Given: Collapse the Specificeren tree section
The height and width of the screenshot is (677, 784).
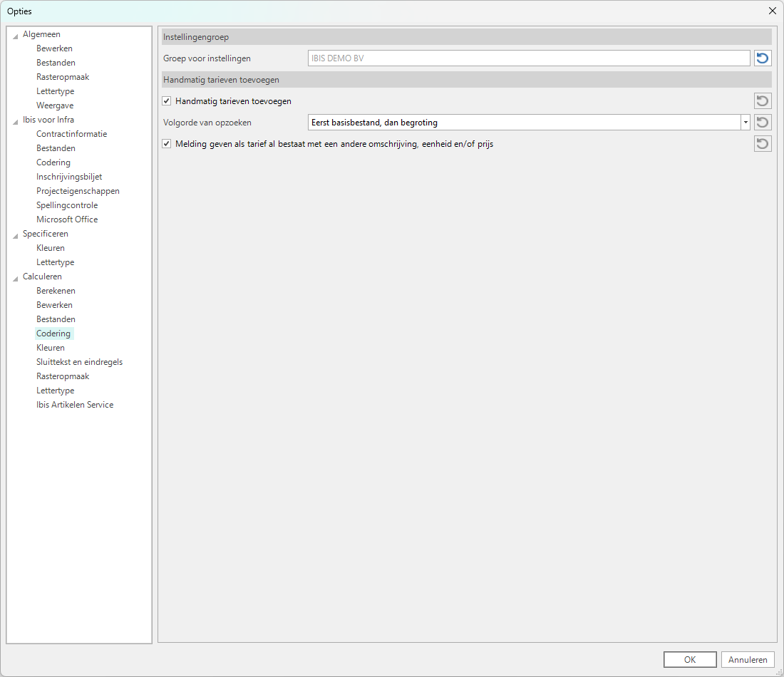Looking at the screenshot, I should click(x=16, y=234).
